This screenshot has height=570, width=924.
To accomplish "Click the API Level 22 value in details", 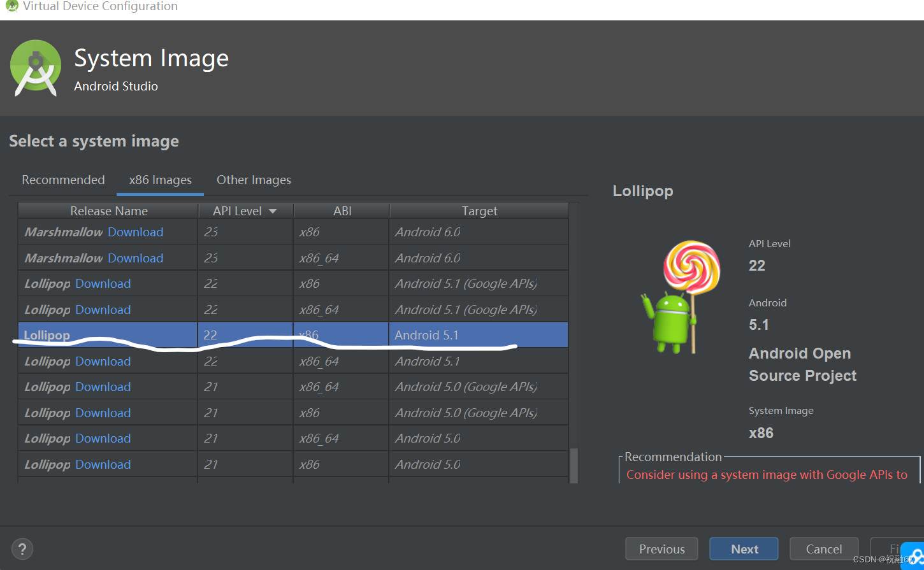I will click(x=757, y=266).
